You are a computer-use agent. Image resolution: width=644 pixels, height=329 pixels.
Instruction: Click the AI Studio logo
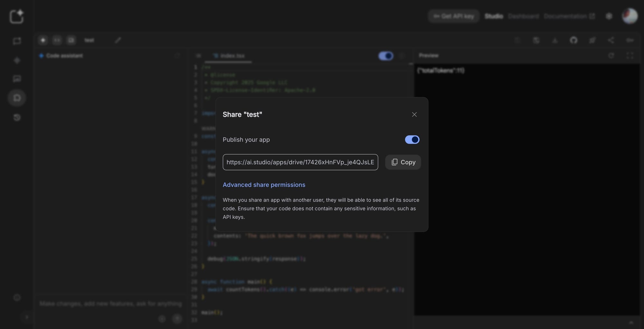17,16
